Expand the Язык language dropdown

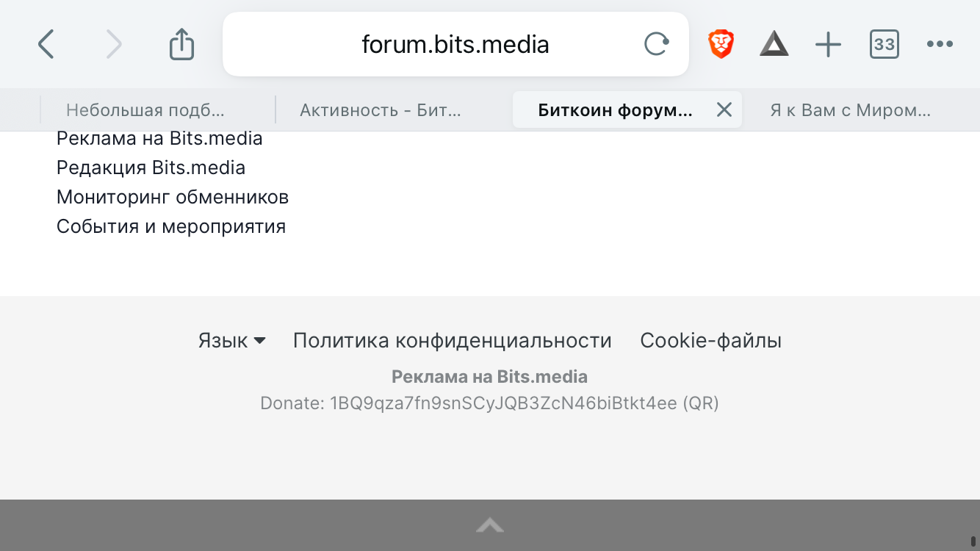(x=231, y=341)
